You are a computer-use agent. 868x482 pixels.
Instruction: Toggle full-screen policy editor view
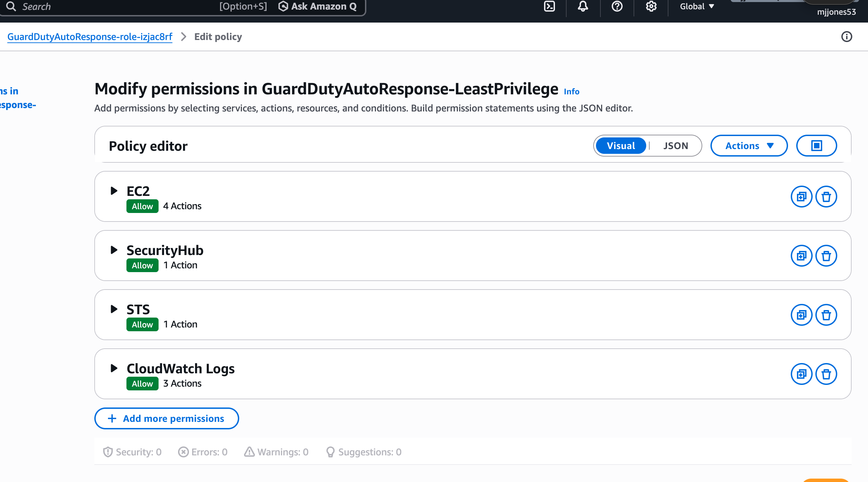(x=816, y=146)
